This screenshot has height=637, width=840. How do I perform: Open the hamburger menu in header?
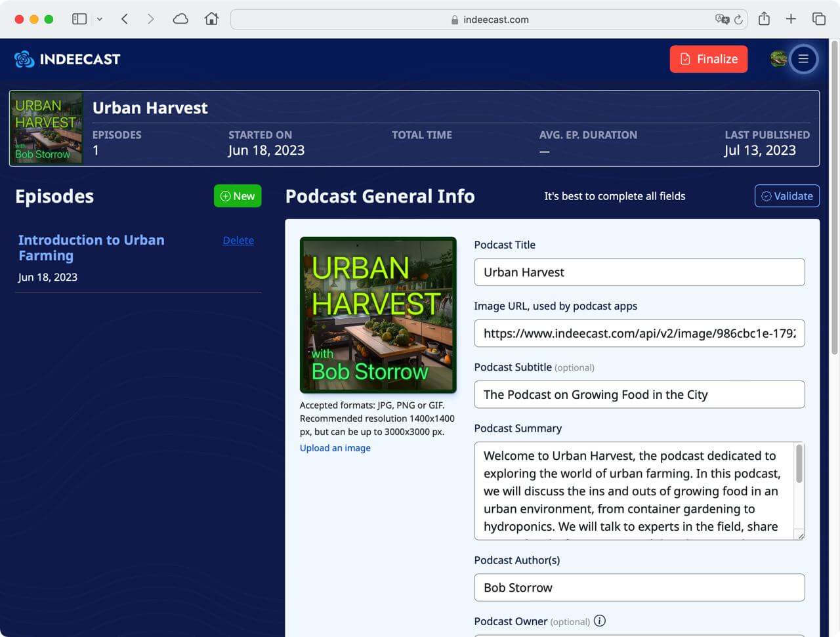803,59
